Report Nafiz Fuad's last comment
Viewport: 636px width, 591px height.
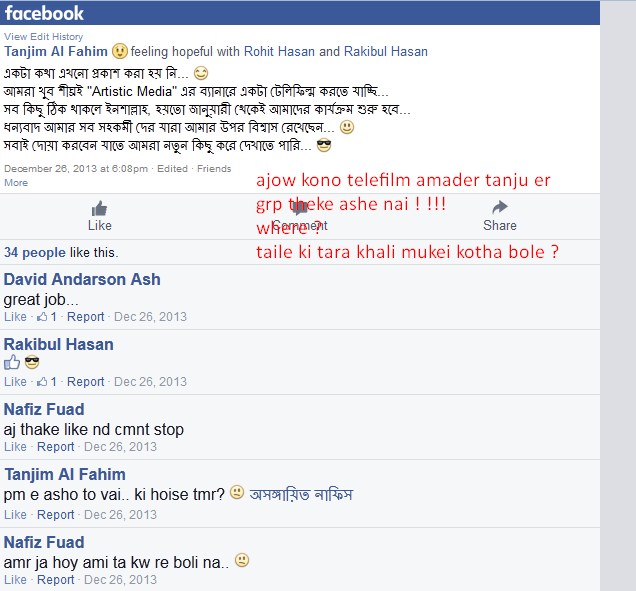(56, 580)
